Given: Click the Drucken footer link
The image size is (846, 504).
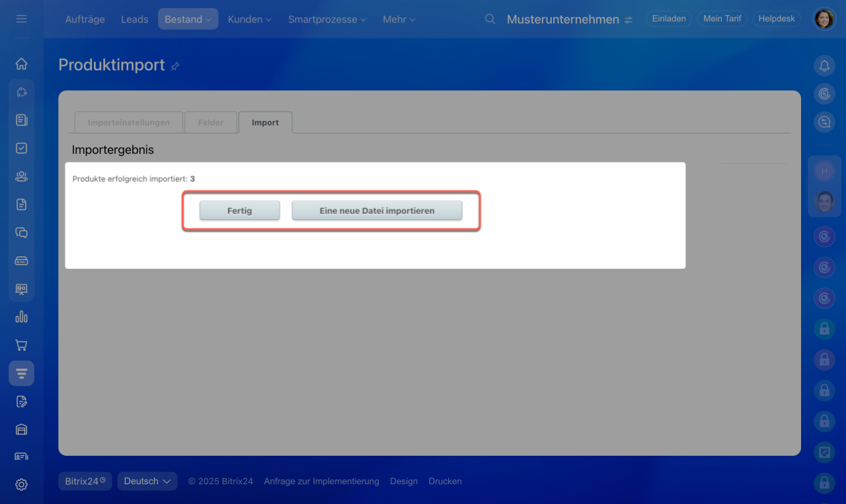Looking at the screenshot, I should click(445, 481).
